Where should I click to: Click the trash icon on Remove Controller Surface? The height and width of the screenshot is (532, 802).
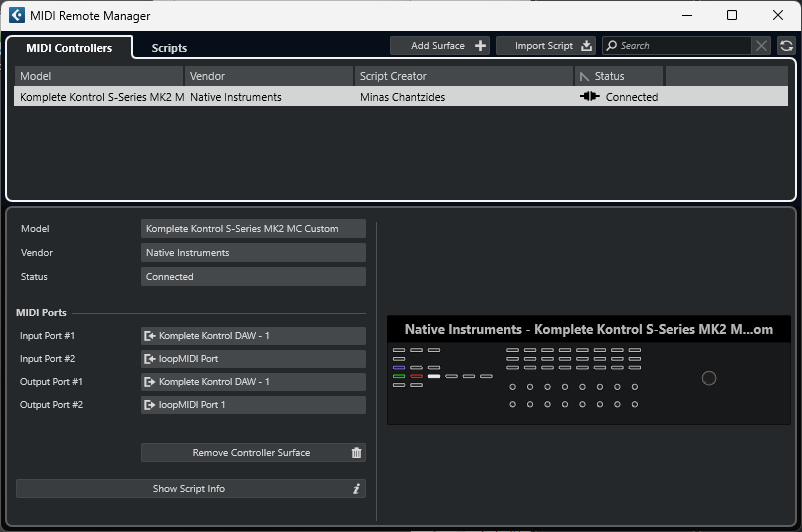(357, 453)
